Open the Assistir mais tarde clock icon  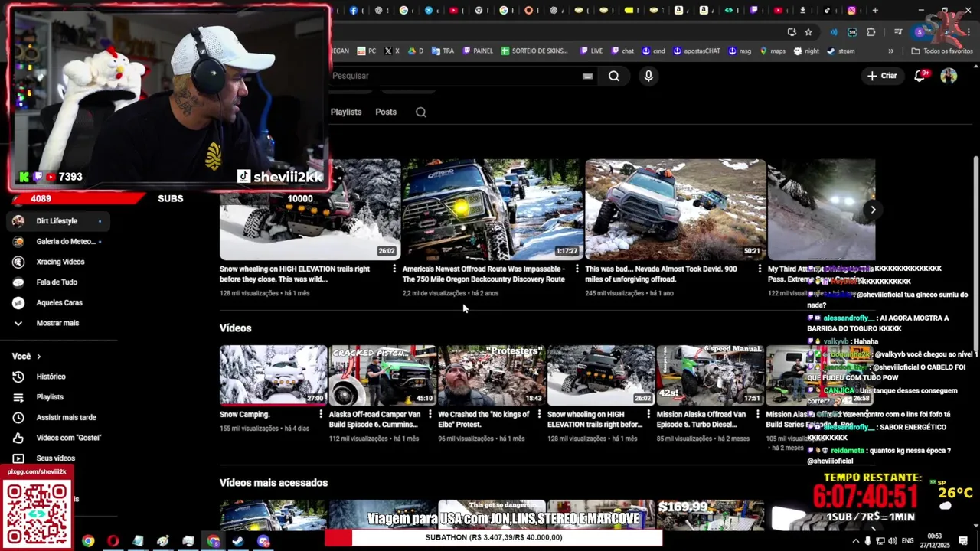click(x=18, y=417)
